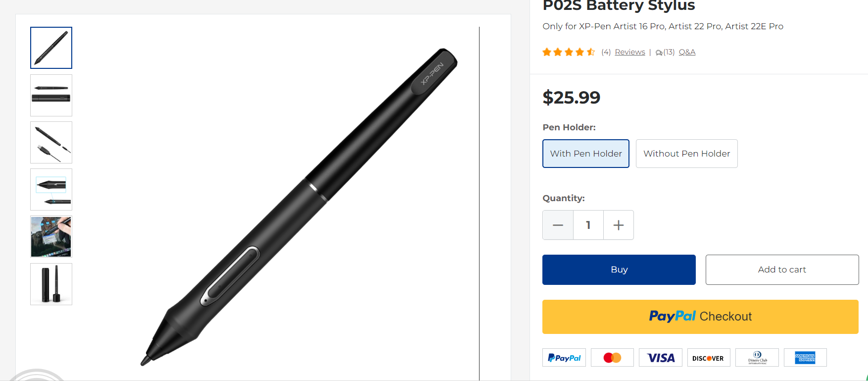This screenshot has width=868, height=381.
Task: Click the American Express payment icon
Action: coord(805,358)
